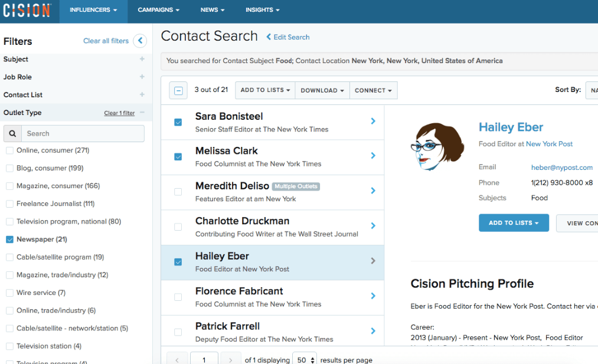Select Charlotte Druckman's checkbox
598x364 pixels.
point(178,227)
